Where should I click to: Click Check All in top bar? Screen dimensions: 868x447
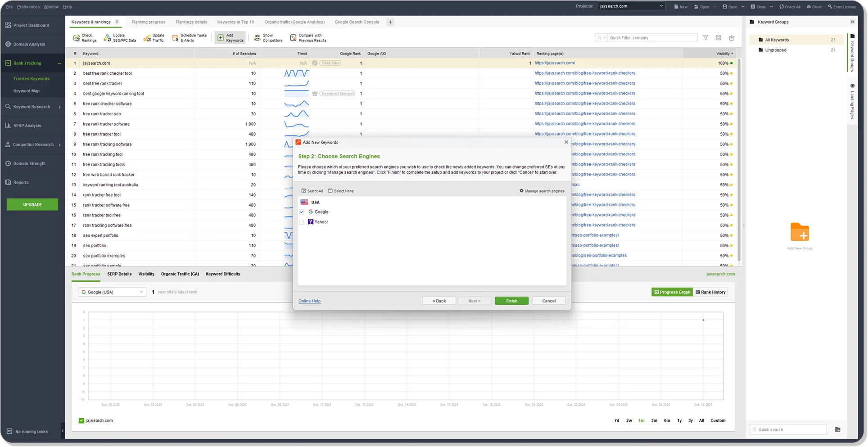pos(790,7)
